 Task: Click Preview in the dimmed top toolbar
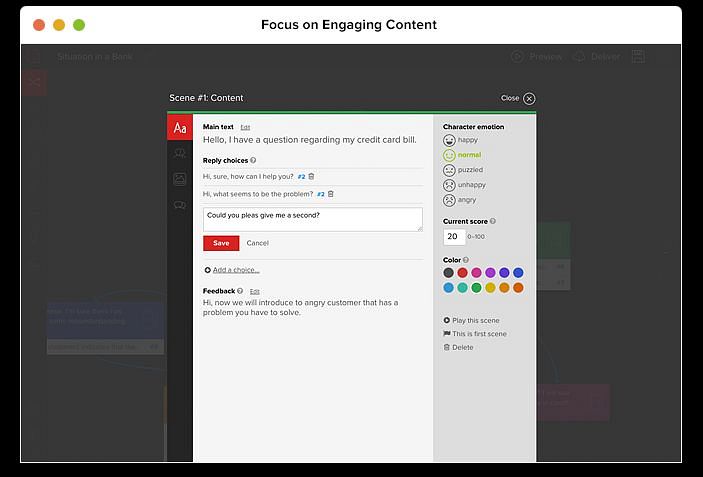537,56
